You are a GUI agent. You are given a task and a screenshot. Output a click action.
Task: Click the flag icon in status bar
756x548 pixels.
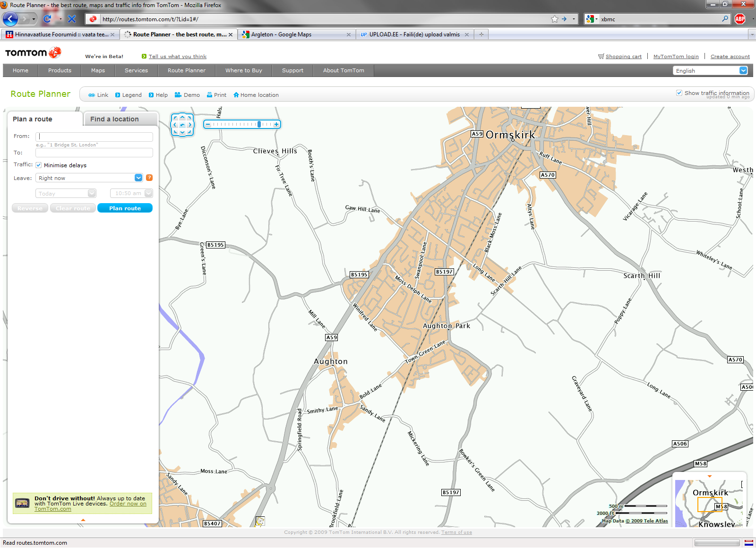tap(749, 543)
